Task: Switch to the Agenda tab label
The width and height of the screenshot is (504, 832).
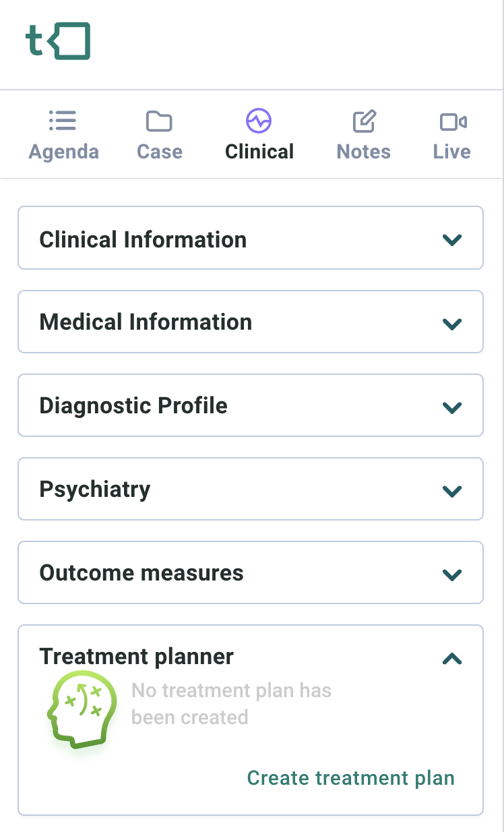Action: 63,152
